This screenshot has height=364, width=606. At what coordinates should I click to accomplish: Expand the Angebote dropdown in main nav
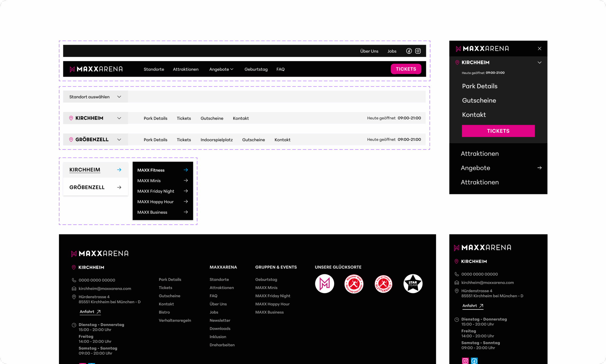coord(221,69)
